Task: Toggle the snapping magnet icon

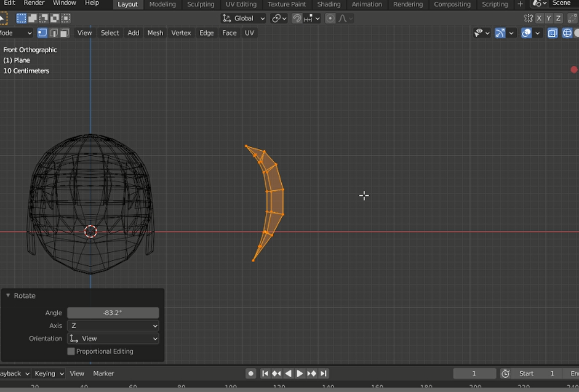Action: coord(297,18)
